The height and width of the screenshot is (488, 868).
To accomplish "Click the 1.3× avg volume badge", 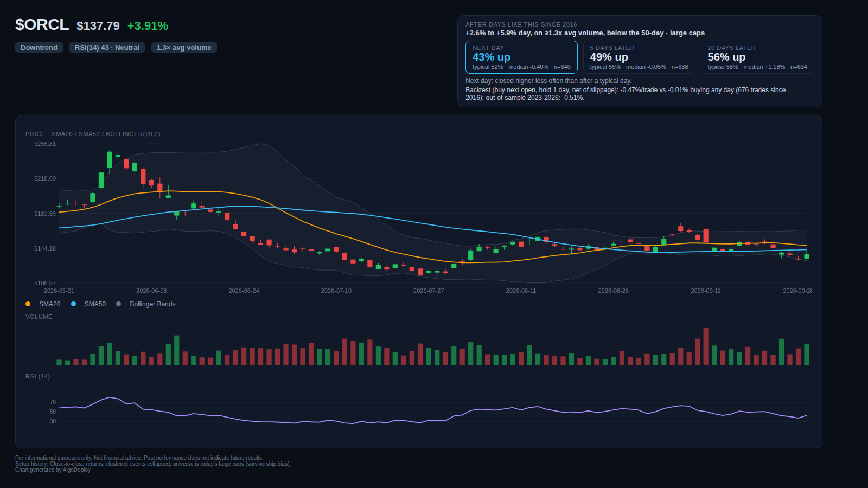I will 184,48.
